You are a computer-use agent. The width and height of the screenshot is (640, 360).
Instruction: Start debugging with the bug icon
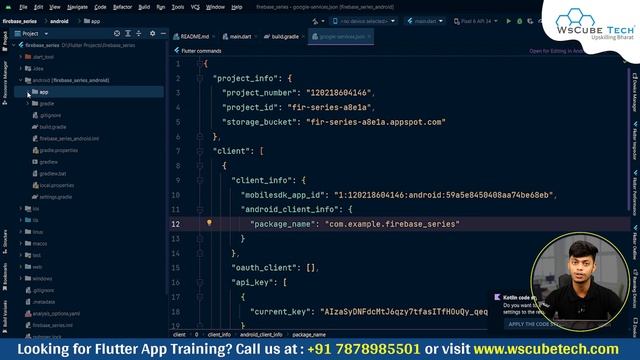[520, 21]
